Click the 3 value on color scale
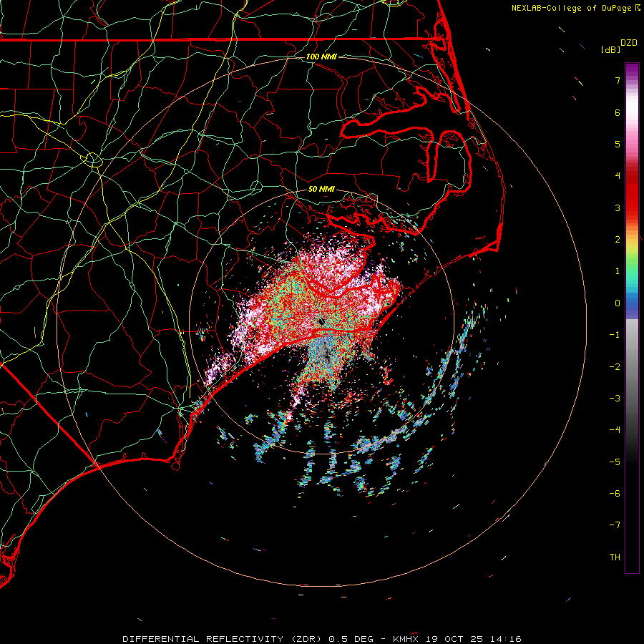 tap(618, 208)
